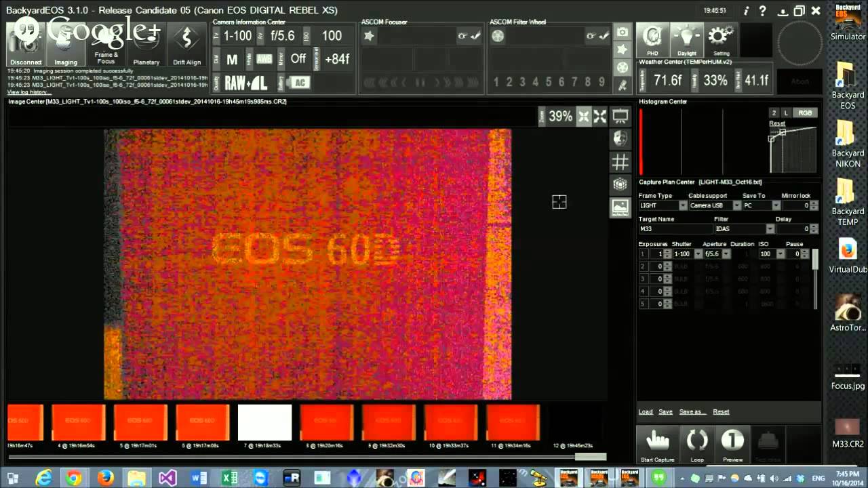Click the crosshair focus box marker

click(559, 201)
